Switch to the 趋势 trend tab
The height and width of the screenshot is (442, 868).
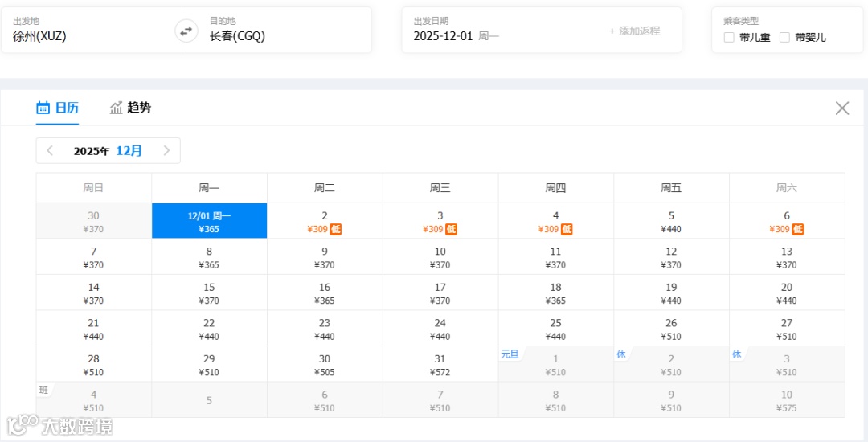130,108
